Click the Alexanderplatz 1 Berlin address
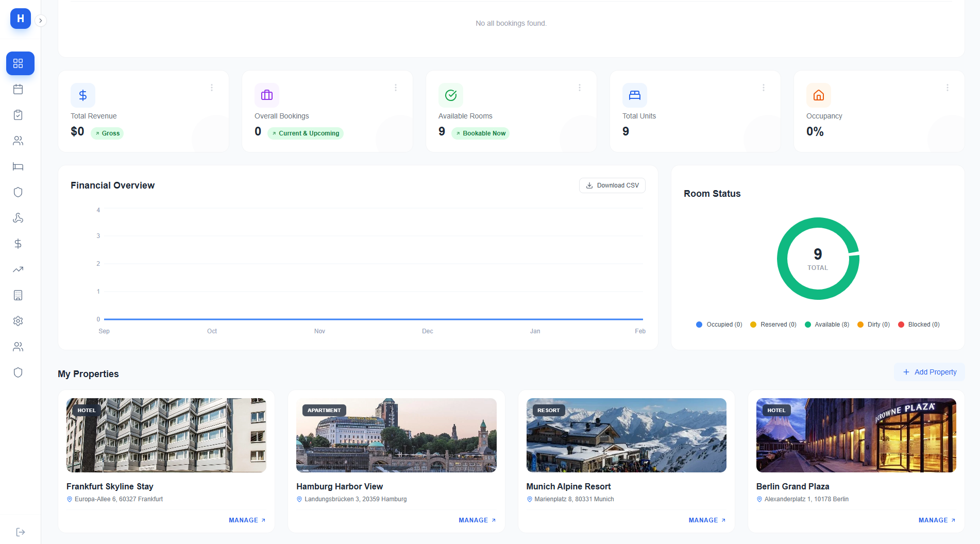 [x=806, y=499]
